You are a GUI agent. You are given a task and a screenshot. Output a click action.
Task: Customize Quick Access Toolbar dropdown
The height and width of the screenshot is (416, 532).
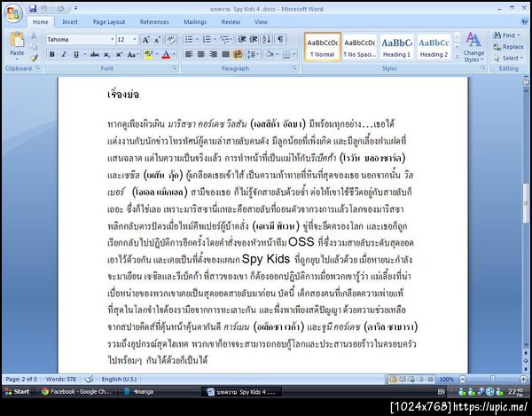tap(76, 9)
